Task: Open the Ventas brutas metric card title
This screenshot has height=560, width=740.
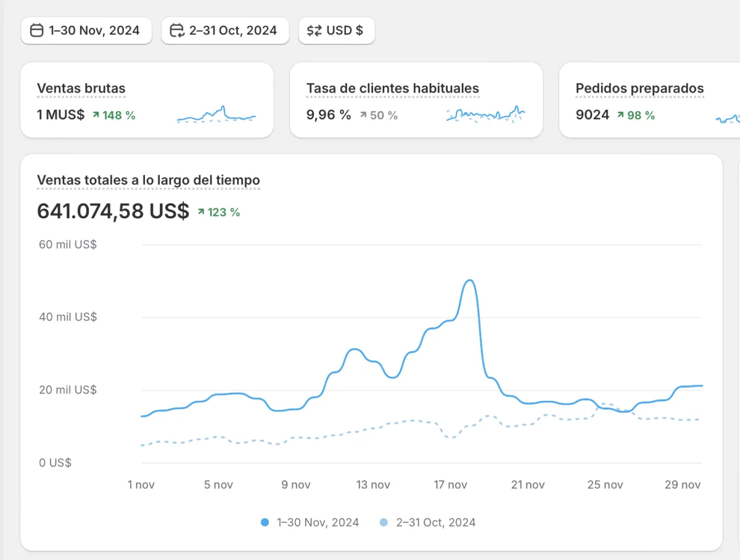Action: 81,89
